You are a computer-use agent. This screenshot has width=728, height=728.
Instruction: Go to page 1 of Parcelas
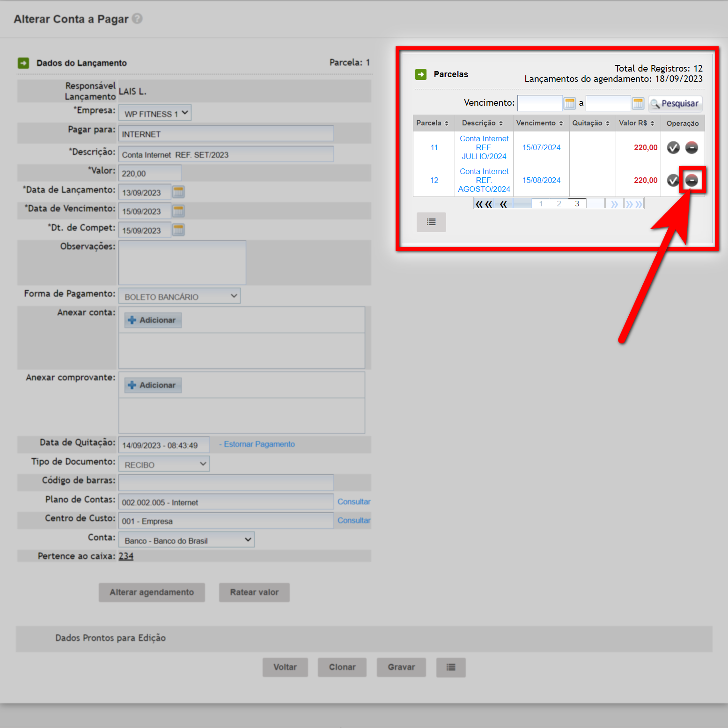coord(541,204)
